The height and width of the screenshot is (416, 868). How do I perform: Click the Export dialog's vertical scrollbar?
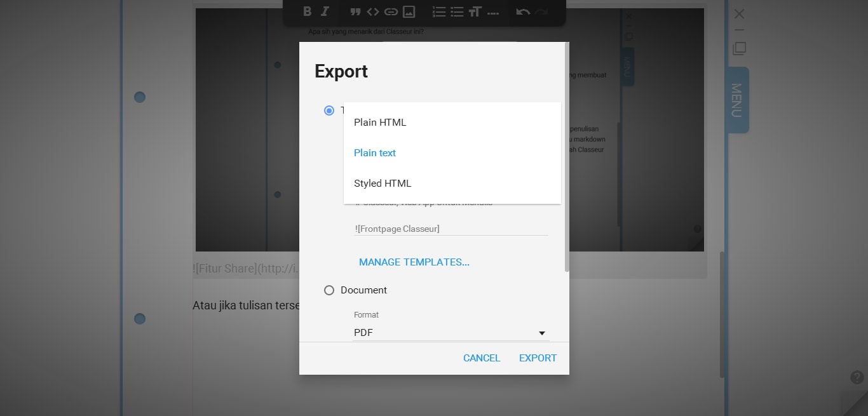[567, 158]
